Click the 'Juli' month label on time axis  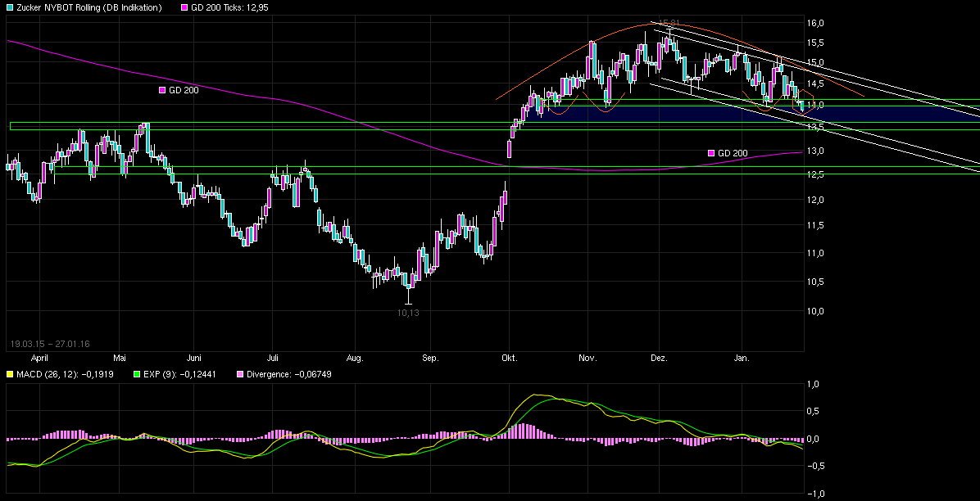tap(272, 359)
